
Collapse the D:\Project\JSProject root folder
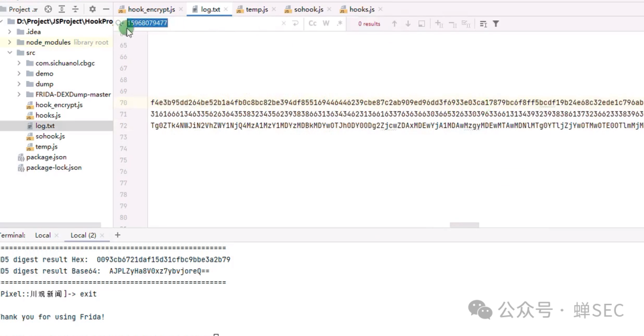coord(2,21)
